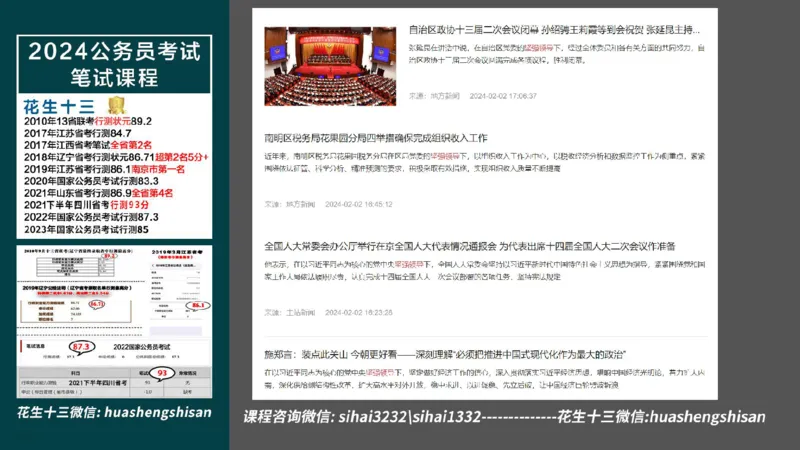Image resolution: width=800 pixels, height=450 pixels.
Task: Click the snippet under the 施郑言 headline
Action: pyautogui.click(x=484, y=379)
